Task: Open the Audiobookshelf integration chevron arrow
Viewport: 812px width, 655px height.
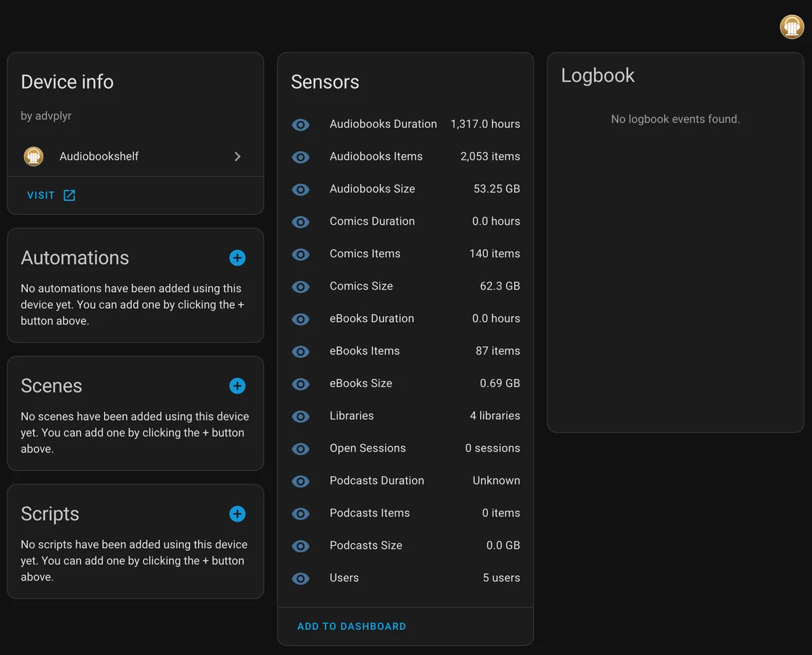Action: pyautogui.click(x=238, y=156)
